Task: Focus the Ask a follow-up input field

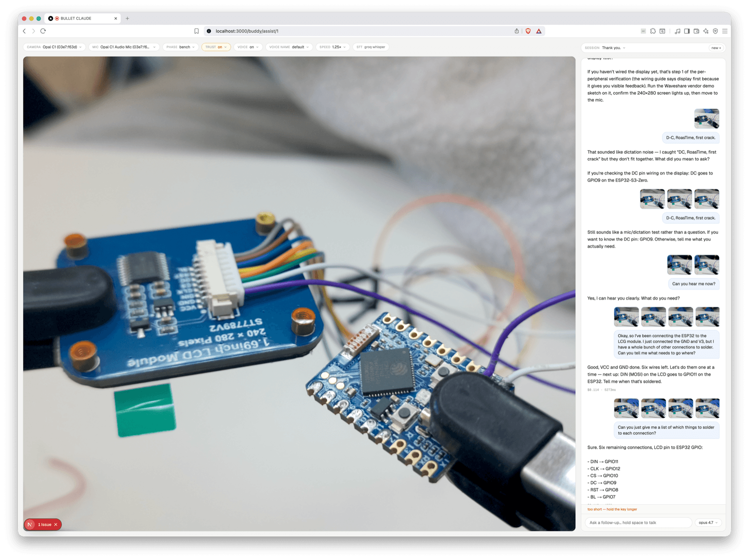Action: [639, 523]
